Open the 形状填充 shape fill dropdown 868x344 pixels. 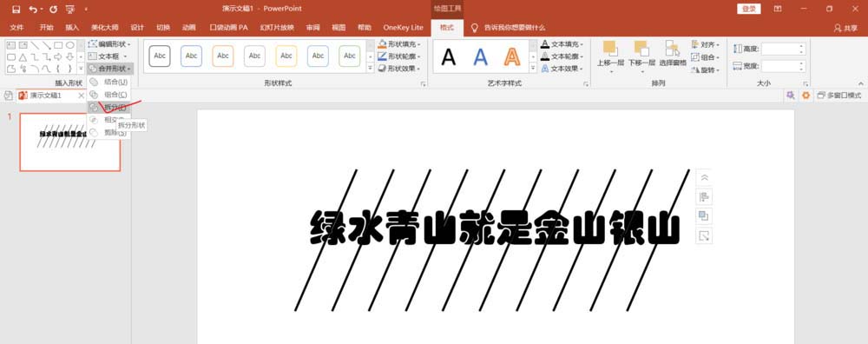399,43
